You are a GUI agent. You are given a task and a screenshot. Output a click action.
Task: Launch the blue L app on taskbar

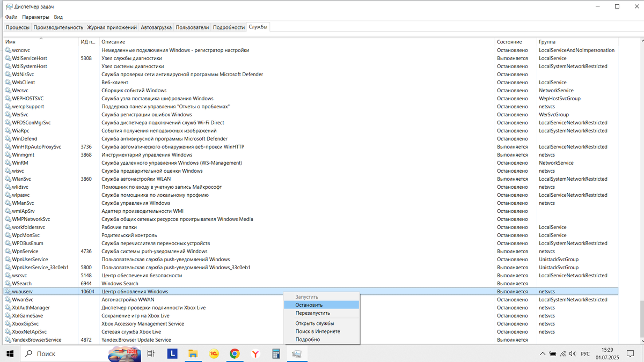click(x=172, y=354)
